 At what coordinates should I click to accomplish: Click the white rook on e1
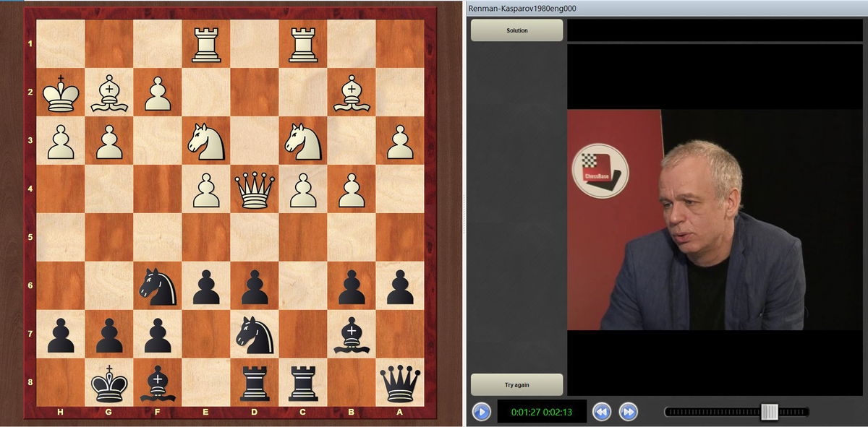(x=206, y=44)
